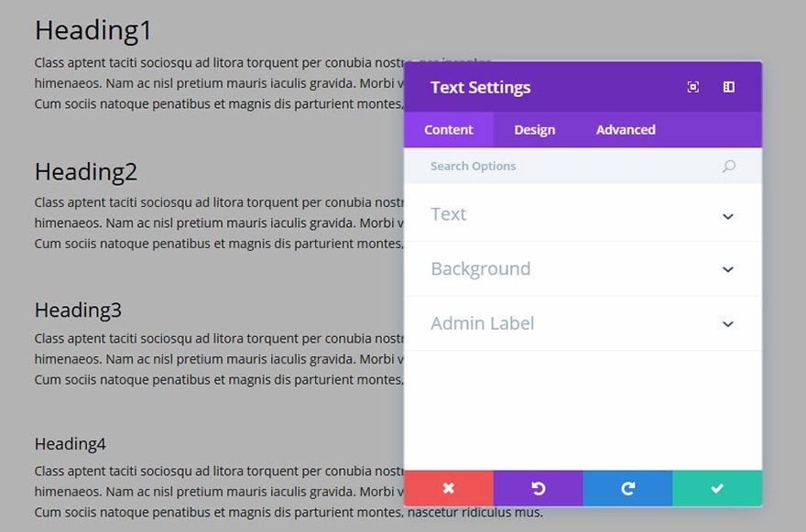
Task: Discard changes with the red X button
Action: click(x=449, y=488)
